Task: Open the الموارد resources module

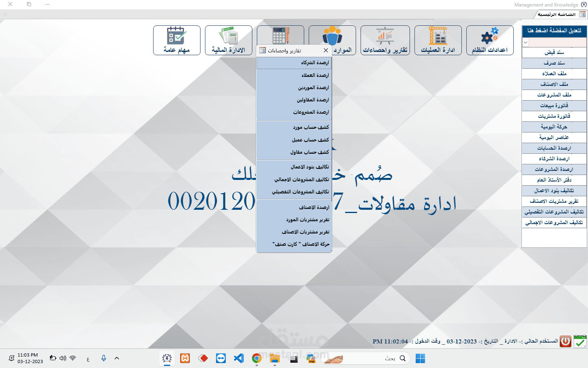Action: 332,40
